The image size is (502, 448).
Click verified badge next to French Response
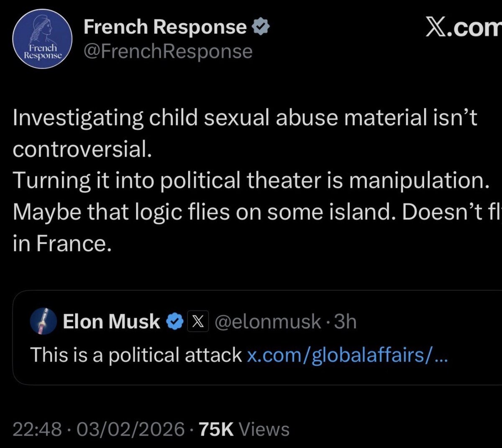pos(260,28)
